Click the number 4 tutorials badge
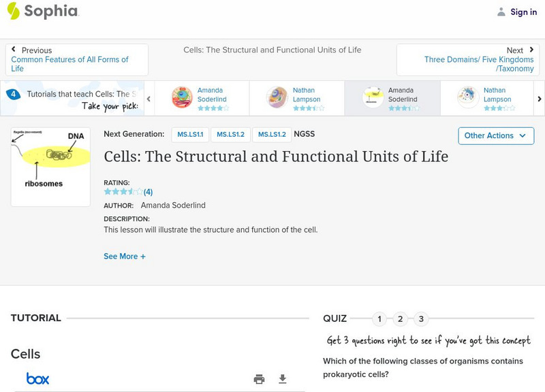 click(x=14, y=95)
